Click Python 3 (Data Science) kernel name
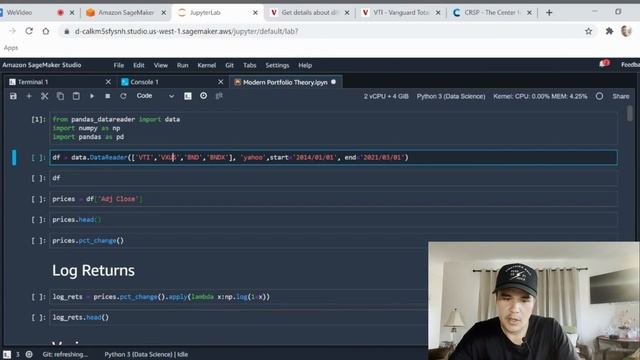640x360 pixels. point(451,96)
